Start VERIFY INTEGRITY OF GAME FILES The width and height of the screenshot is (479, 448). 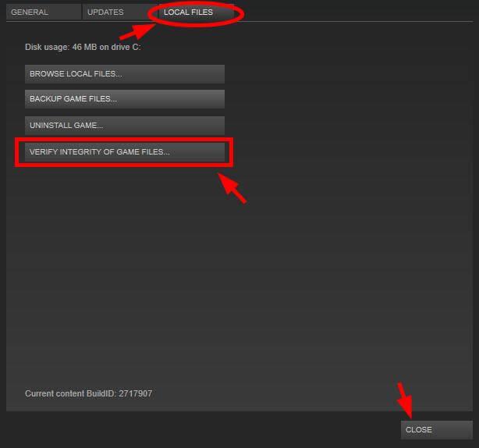click(125, 152)
